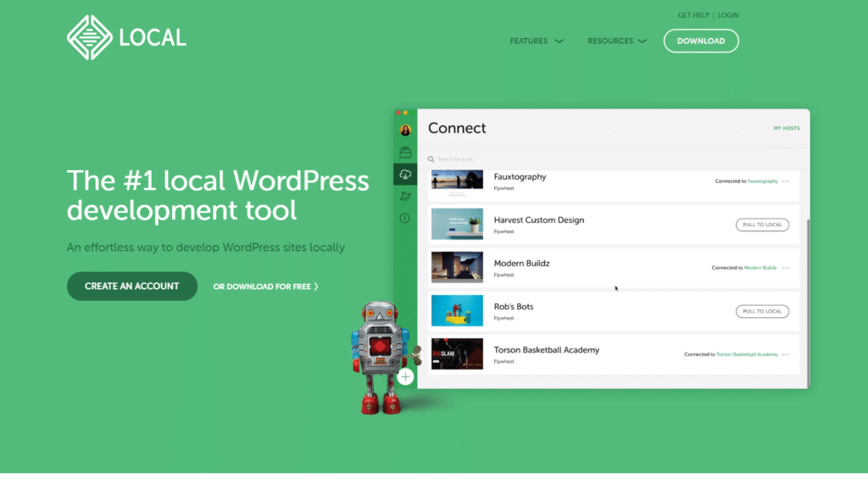Open the Features navigation item
868x484 pixels.
[x=529, y=41]
